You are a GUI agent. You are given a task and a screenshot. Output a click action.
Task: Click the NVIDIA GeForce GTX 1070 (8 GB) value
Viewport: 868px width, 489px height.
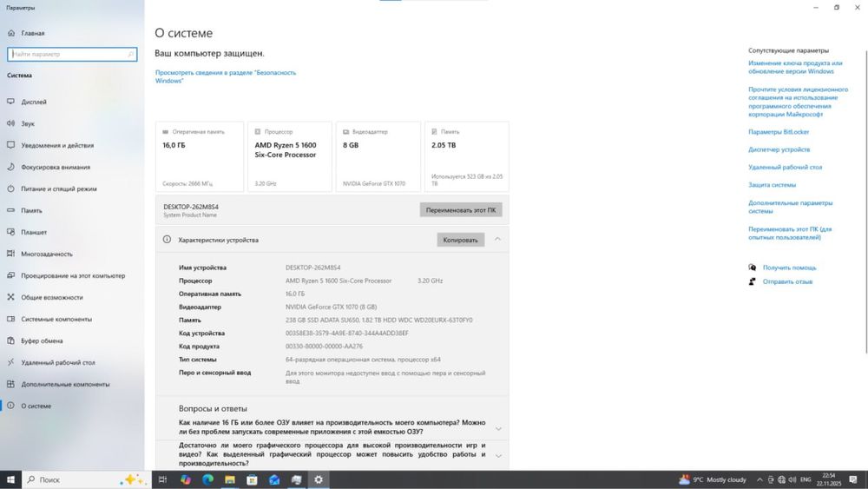(x=331, y=307)
